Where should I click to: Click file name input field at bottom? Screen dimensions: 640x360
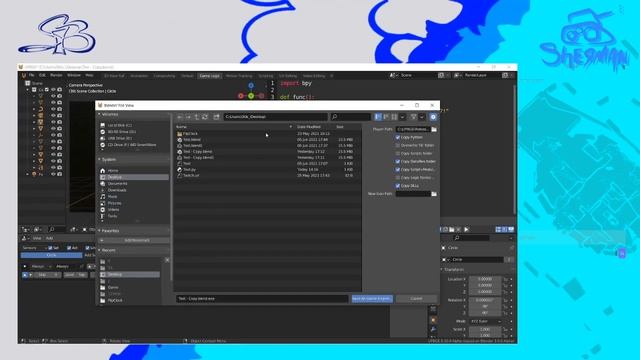(x=262, y=299)
